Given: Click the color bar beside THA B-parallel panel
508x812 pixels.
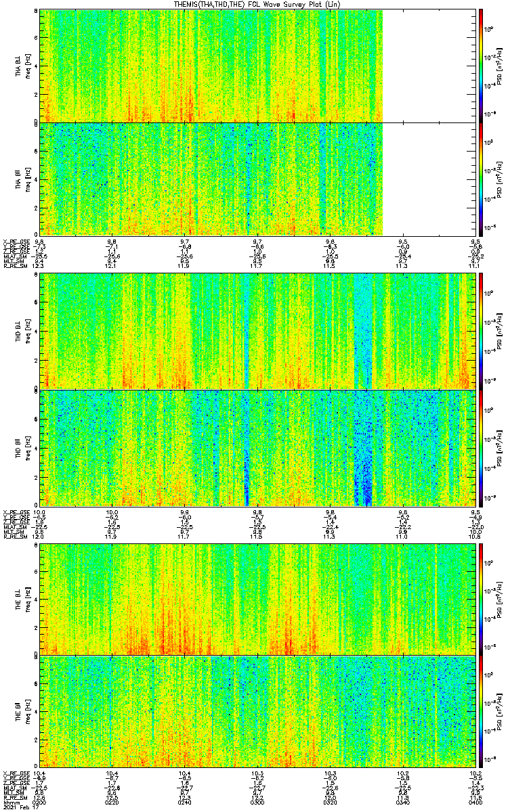Looking at the screenshot, I should [x=481, y=179].
